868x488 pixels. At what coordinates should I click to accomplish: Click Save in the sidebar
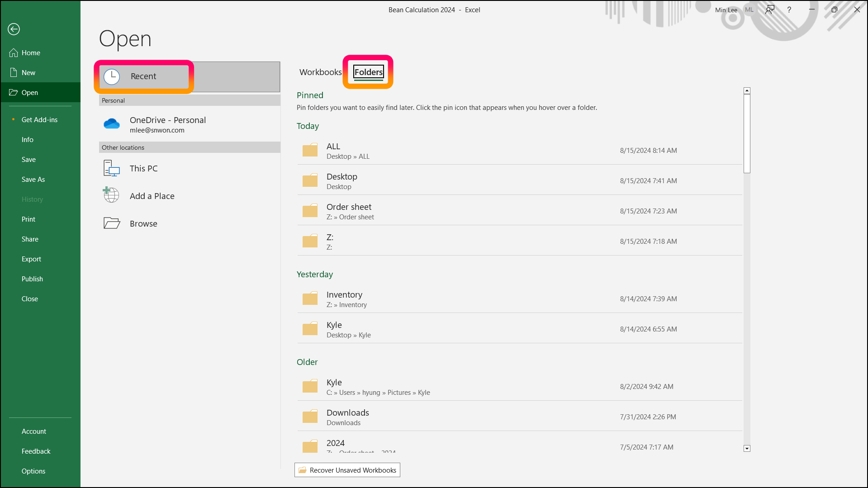click(41, 160)
